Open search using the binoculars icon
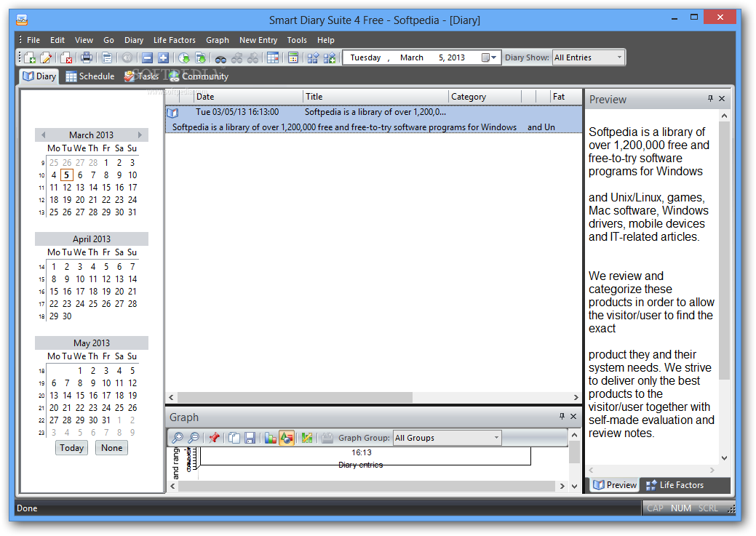The width and height of the screenshot is (756, 536). [x=220, y=58]
